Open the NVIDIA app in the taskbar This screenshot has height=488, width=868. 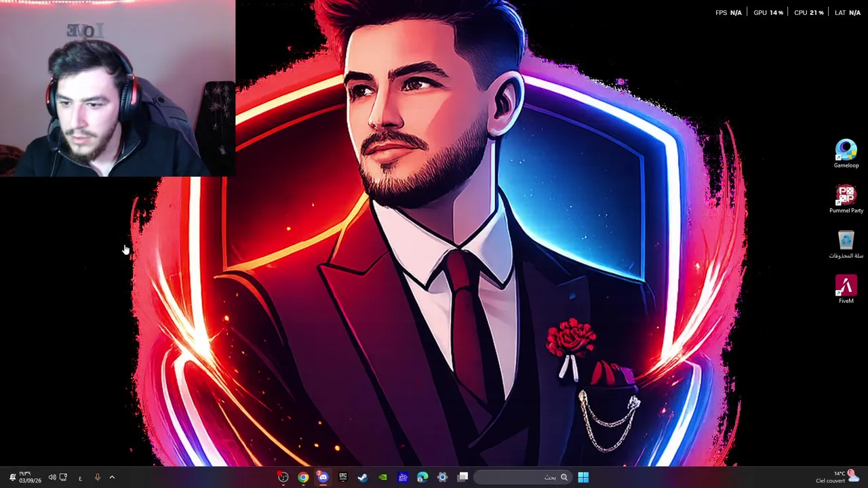click(383, 477)
